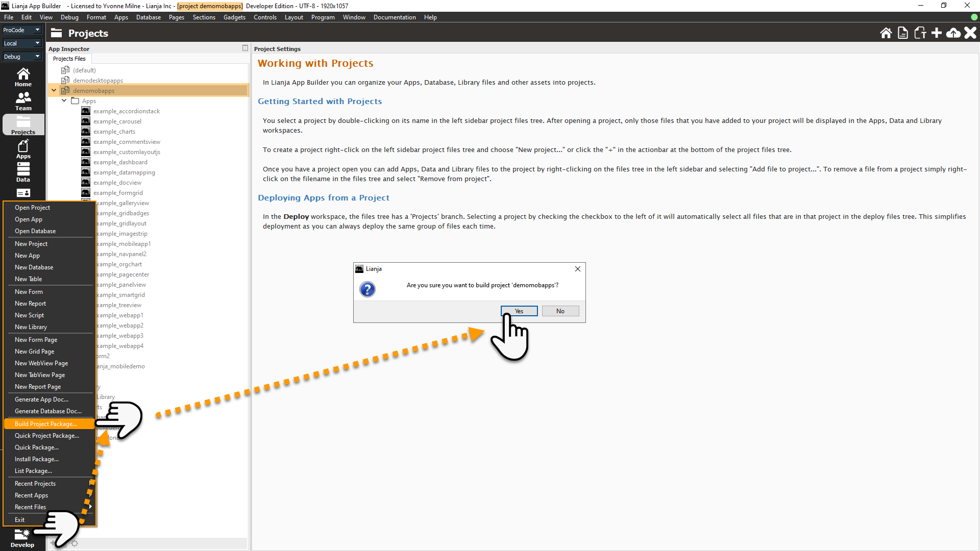Click the plus icon in the headerbar
This screenshot has width=980, height=551.
tap(937, 33)
